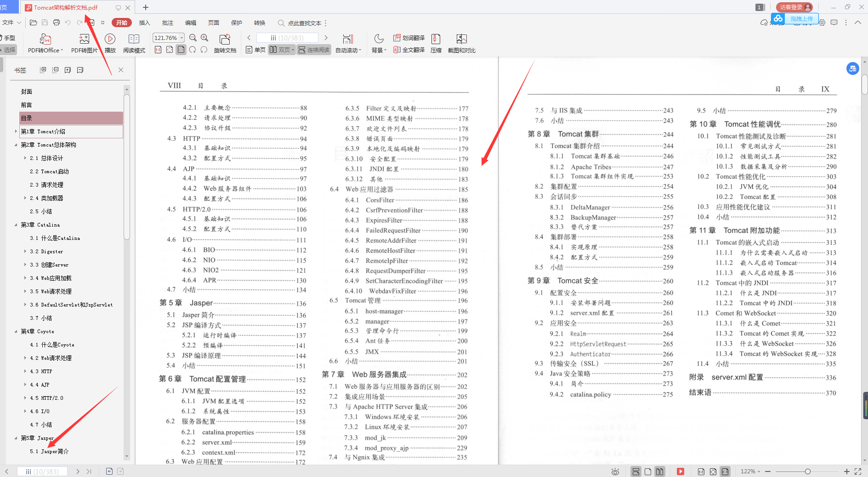Image resolution: width=868 pixels, height=477 pixels.
Task: Open the 编辑 ribbon tab
Action: coord(191,23)
